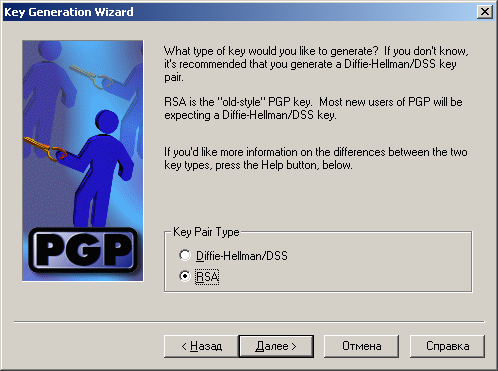Click the 'Key Pair Type' group label

[x=206, y=232]
